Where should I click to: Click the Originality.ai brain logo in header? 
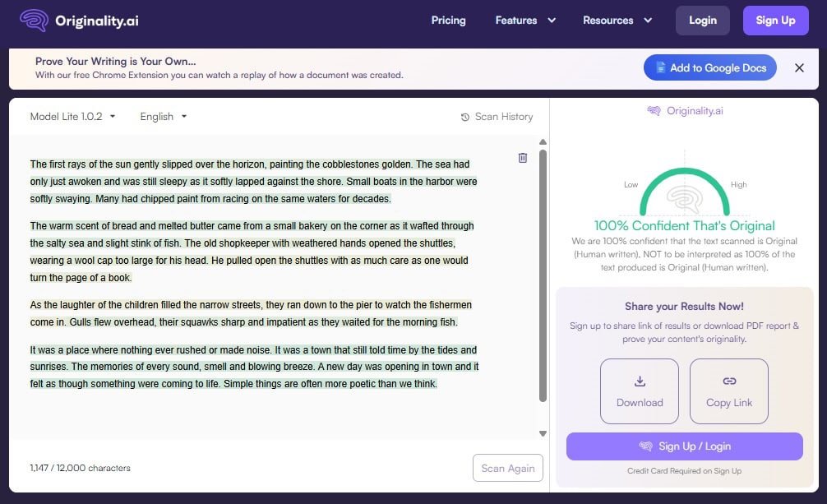[x=34, y=21]
